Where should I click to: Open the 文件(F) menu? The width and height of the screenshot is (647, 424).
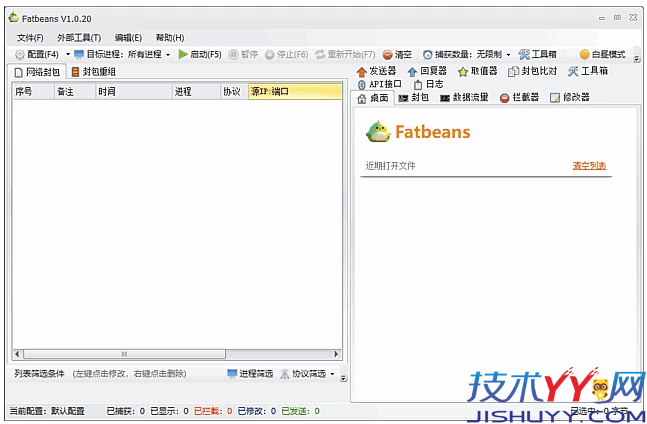[30, 38]
